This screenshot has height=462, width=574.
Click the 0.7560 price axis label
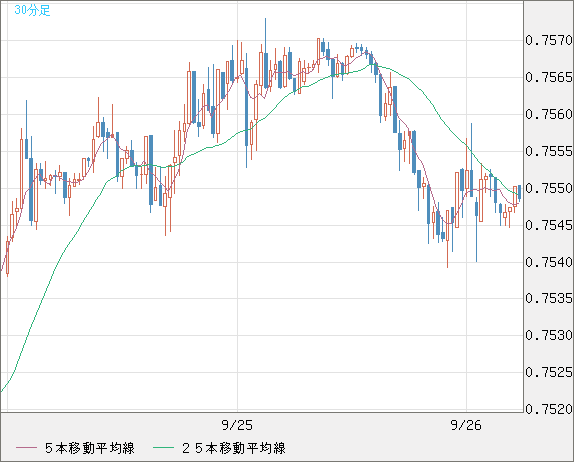[x=549, y=114]
